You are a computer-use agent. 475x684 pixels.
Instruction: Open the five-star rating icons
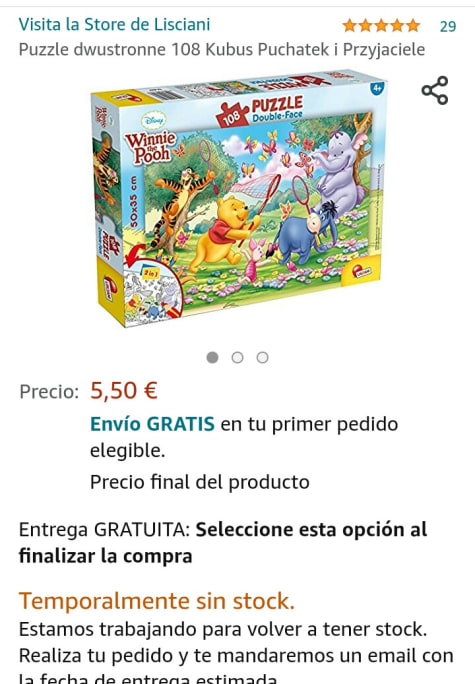point(381,26)
